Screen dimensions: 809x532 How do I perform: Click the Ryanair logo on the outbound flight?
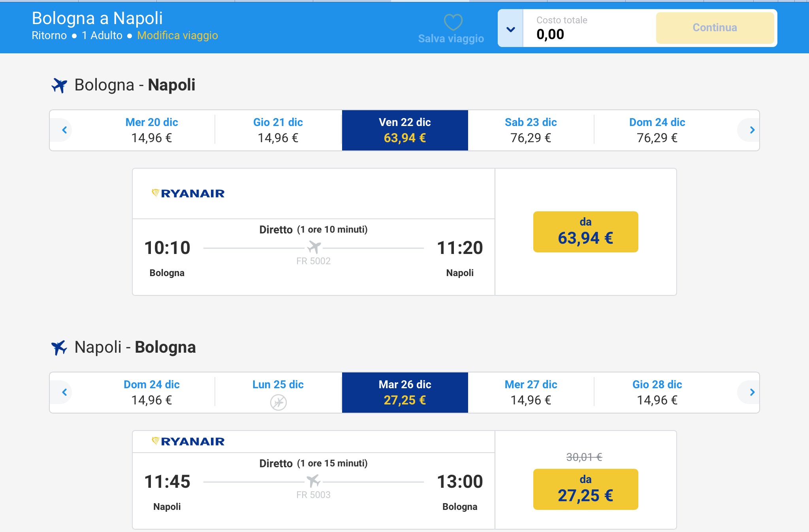pos(188,193)
